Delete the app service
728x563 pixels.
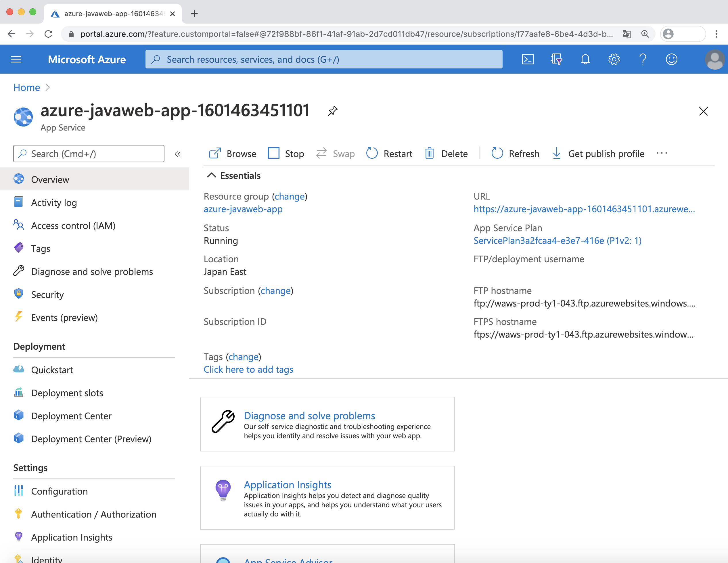click(446, 154)
